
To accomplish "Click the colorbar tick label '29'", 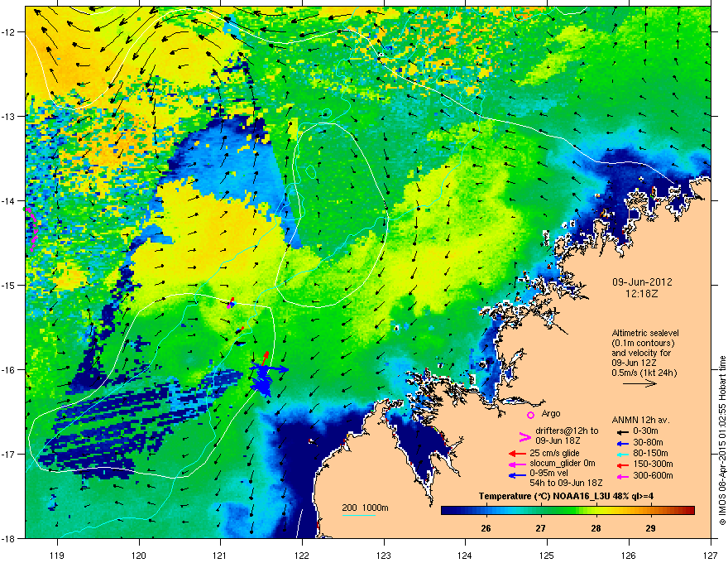I will pyautogui.click(x=650, y=528).
